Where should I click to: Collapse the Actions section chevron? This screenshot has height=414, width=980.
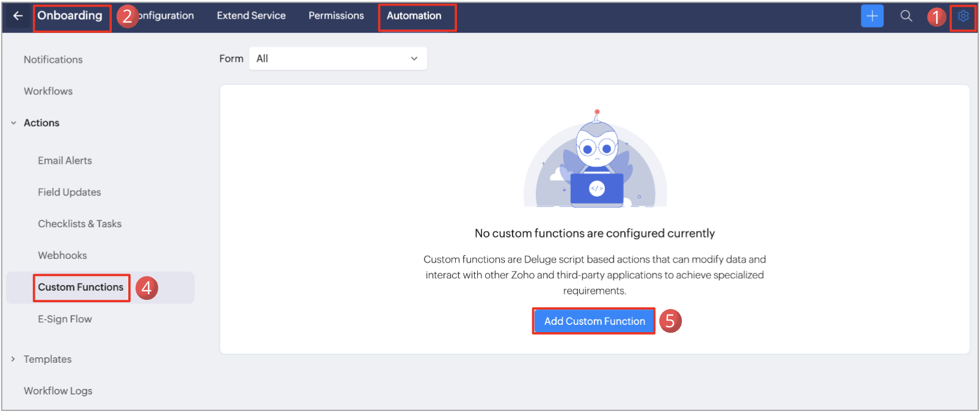[13, 123]
